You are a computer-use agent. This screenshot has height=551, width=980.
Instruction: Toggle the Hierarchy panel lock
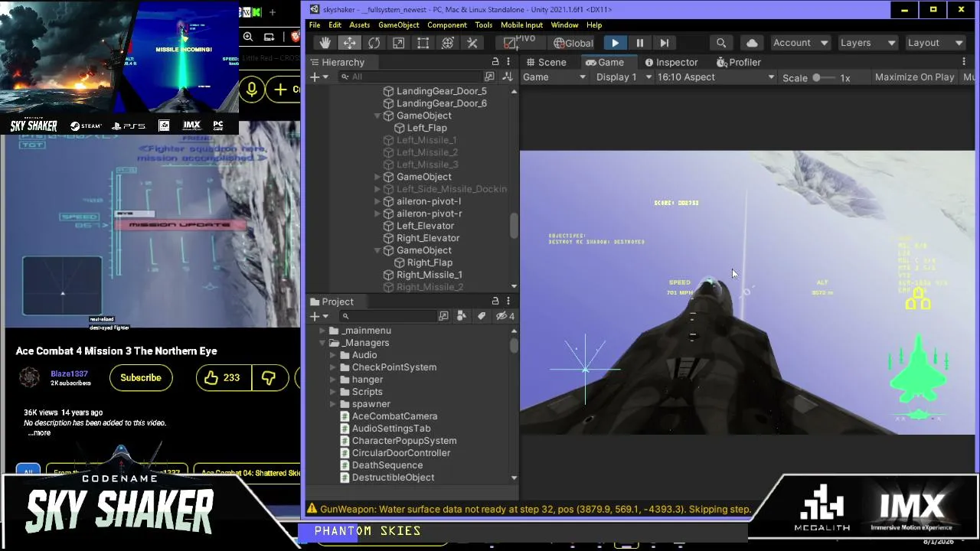click(x=495, y=62)
